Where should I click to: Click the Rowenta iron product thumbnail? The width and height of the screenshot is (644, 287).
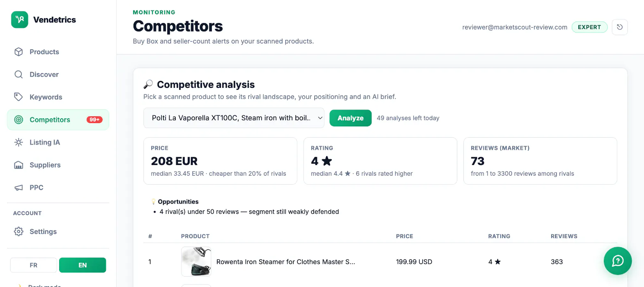coord(196,262)
